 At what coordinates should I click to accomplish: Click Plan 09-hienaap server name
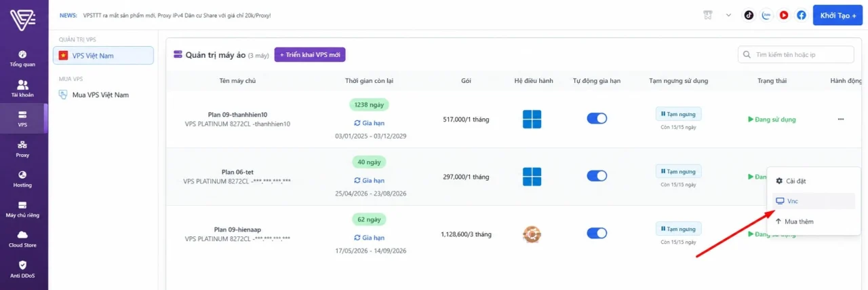tap(237, 230)
